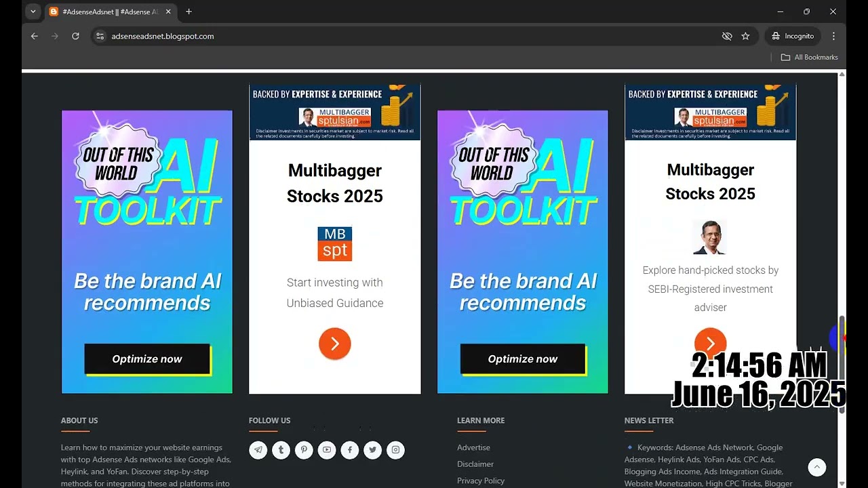868x488 pixels.
Task: Click the sptulsian banner above first Multibagger ad
Action: 335,113
